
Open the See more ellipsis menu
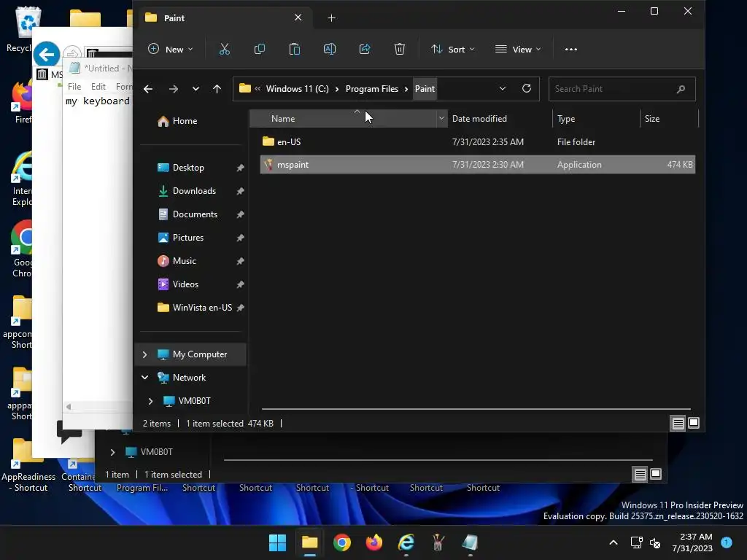[x=570, y=49]
